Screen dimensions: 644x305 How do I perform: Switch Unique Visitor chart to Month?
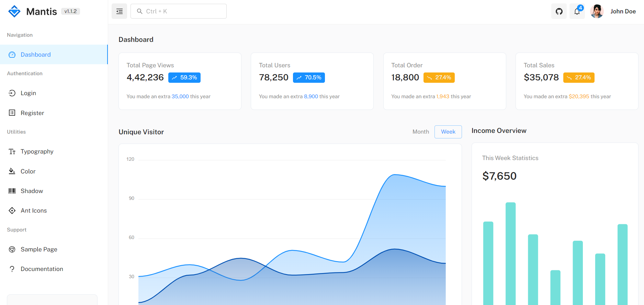(x=421, y=132)
